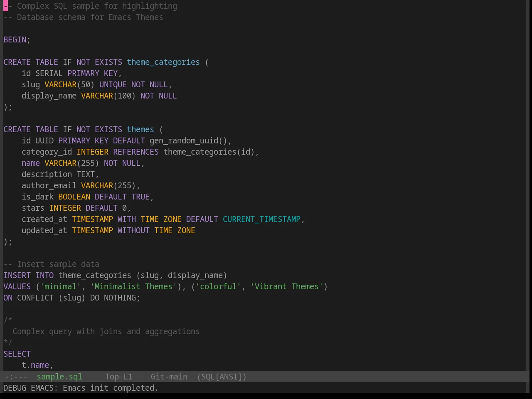Click the 'Vibrant Themes' string literal
Viewport: 532px width, 399px height.
pos(287,286)
